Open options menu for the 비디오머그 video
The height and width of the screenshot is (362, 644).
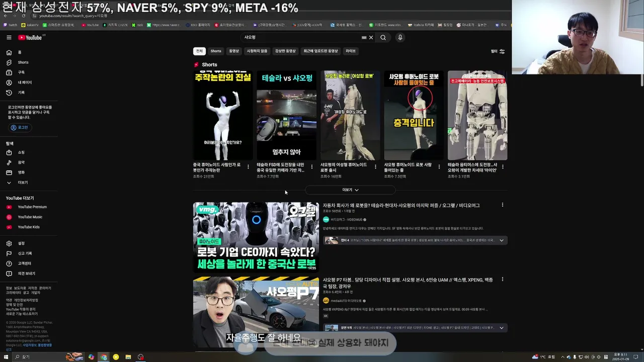[x=502, y=205]
